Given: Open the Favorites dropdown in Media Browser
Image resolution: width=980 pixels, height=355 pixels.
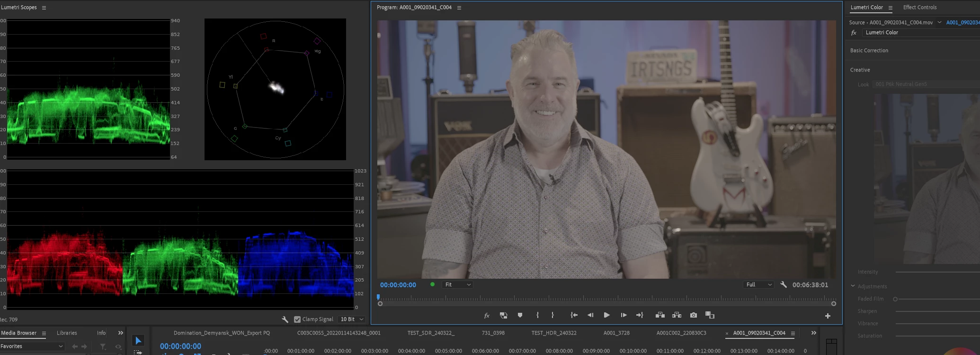Looking at the screenshot, I should [x=32, y=346].
